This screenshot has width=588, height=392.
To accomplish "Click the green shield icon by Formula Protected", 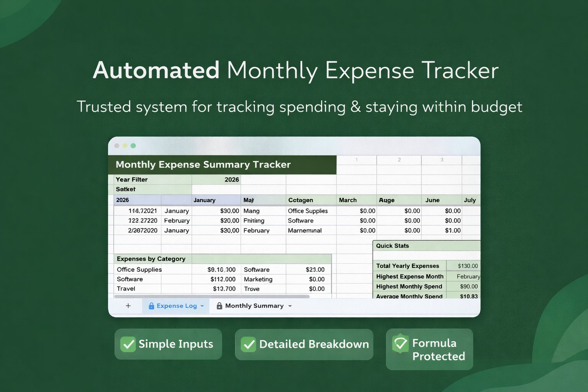I will pyautogui.click(x=400, y=343).
